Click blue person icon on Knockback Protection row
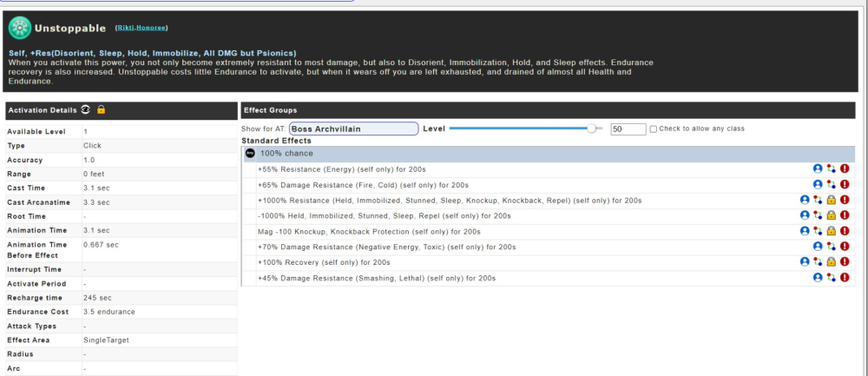The width and height of the screenshot is (868, 376). click(804, 231)
